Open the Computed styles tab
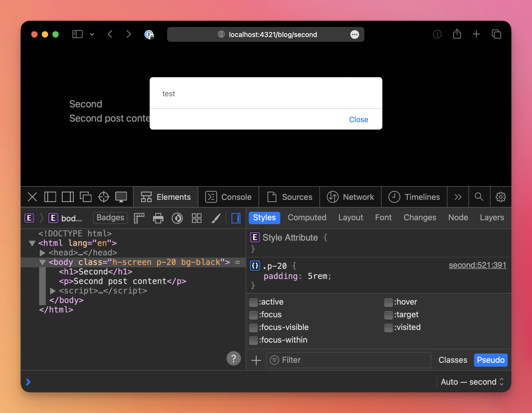 pyautogui.click(x=307, y=218)
